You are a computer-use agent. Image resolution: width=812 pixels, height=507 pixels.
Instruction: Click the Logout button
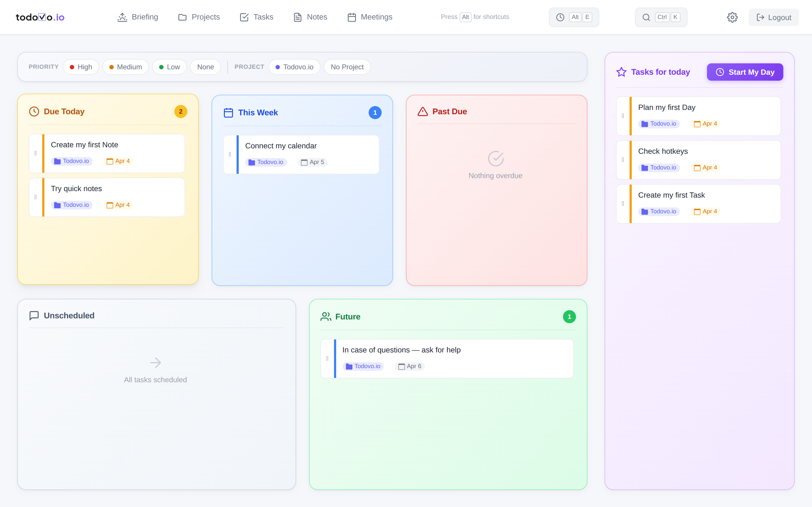[x=774, y=17]
